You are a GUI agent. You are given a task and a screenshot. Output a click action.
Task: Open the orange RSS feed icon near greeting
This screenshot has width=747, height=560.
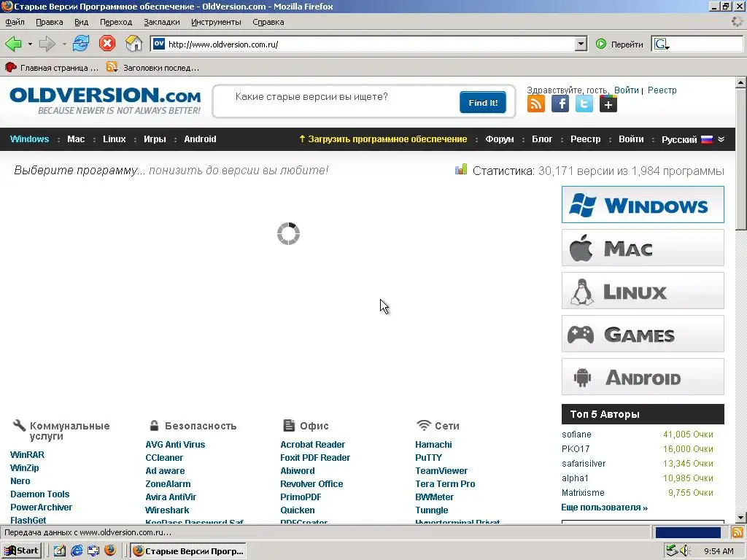(536, 104)
